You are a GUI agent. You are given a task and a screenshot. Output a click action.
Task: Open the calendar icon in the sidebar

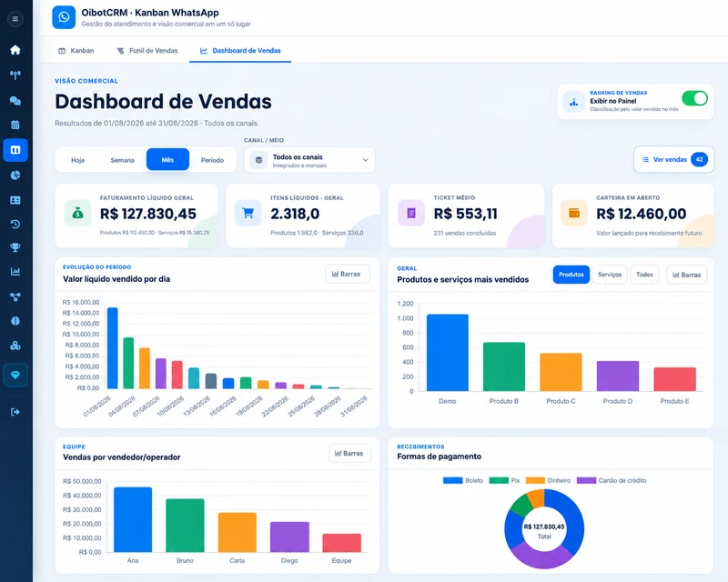pyautogui.click(x=15, y=125)
